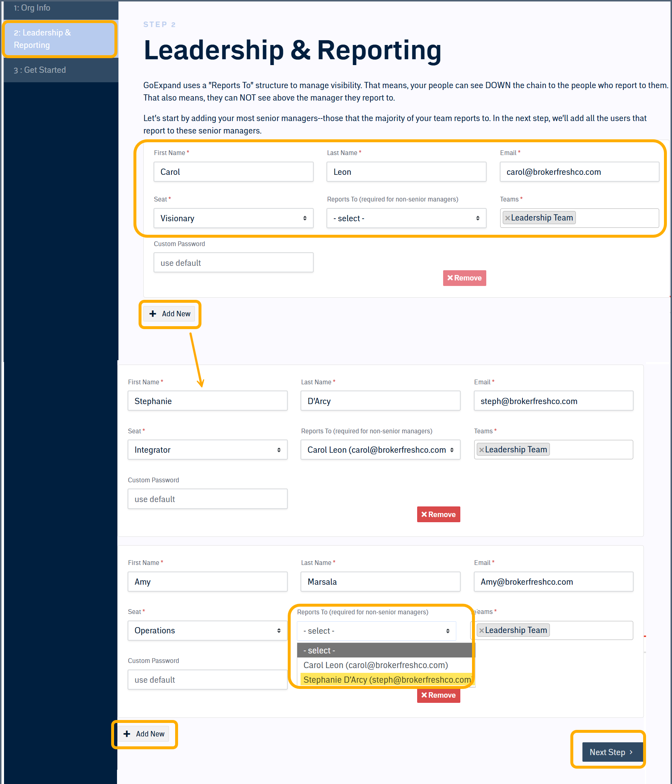The height and width of the screenshot is (784, 672).
Task: Remove Leadership Team tag from Stephanie's Teams
Action: tap(481, 450)
